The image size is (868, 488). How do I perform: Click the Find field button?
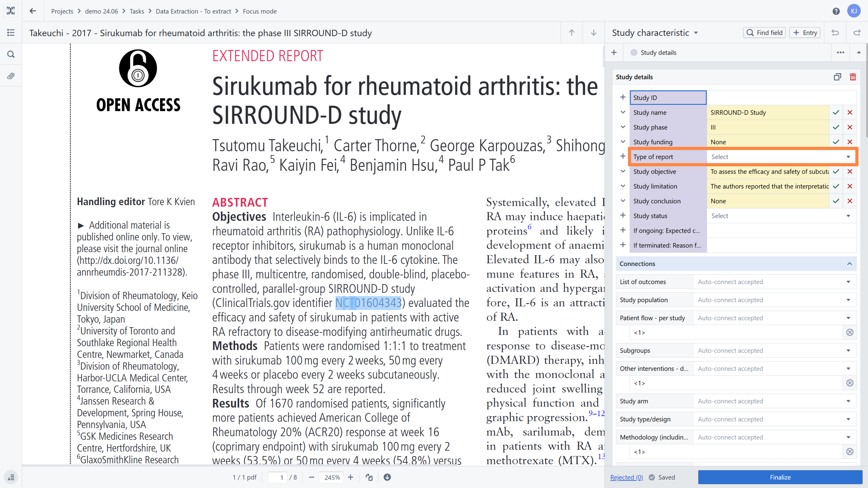(x=764, y=33)
